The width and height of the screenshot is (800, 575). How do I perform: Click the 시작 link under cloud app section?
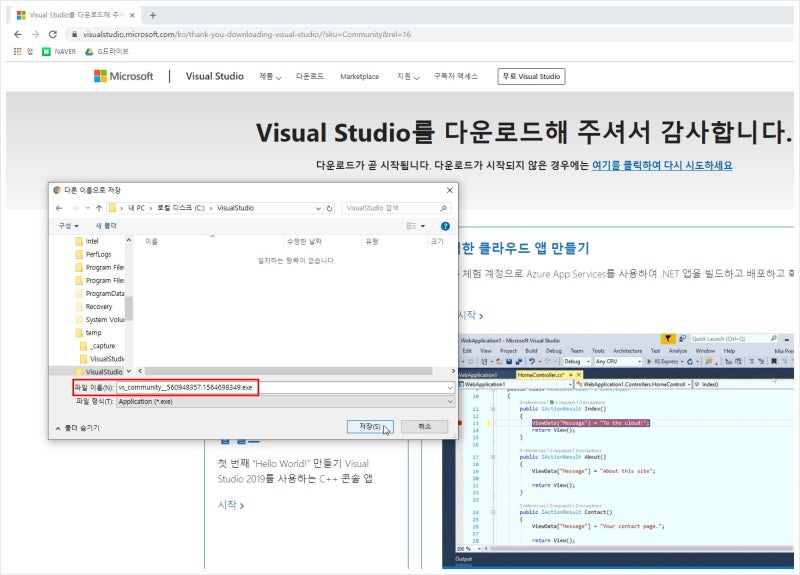pos(470,315)
